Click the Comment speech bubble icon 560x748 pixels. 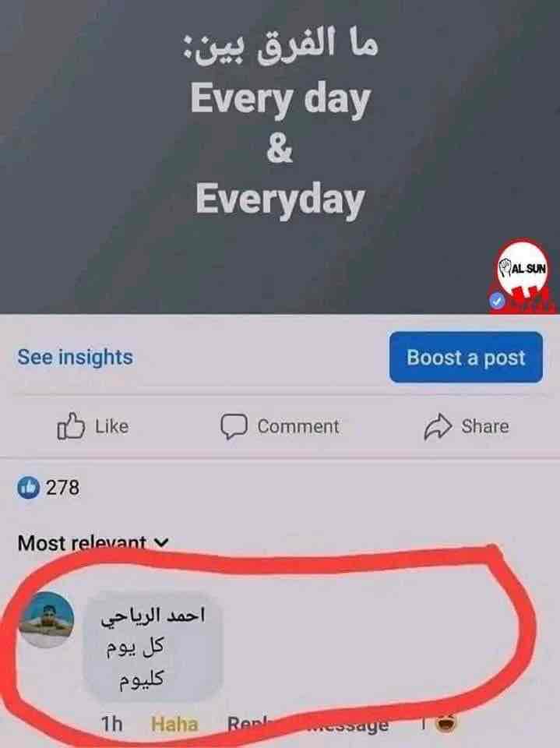click(234, 426)
